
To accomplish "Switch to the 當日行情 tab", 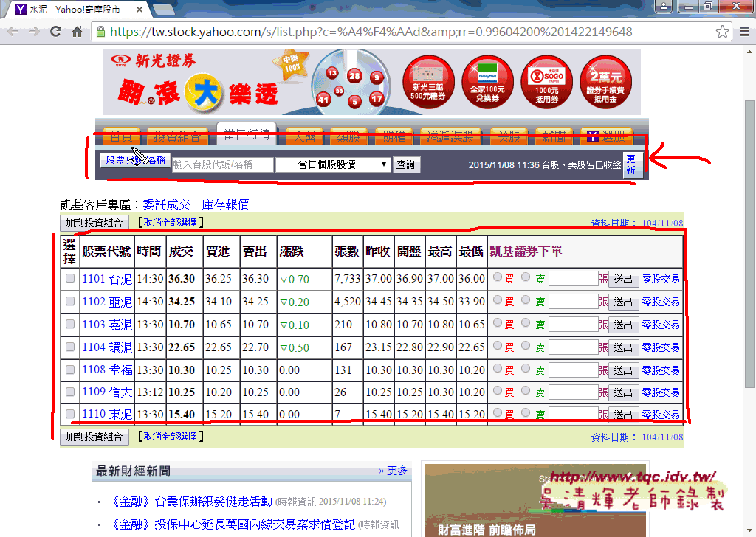I will 247,135.
